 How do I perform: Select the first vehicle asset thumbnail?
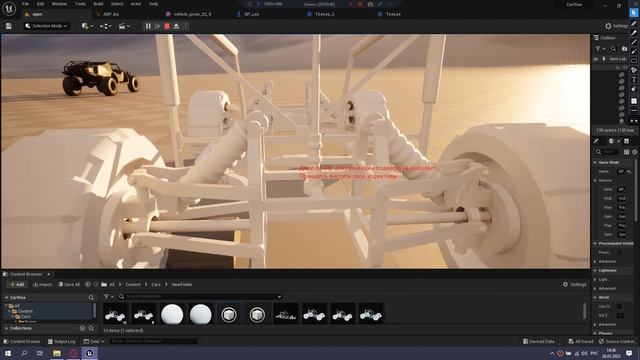tap(115, 314)
